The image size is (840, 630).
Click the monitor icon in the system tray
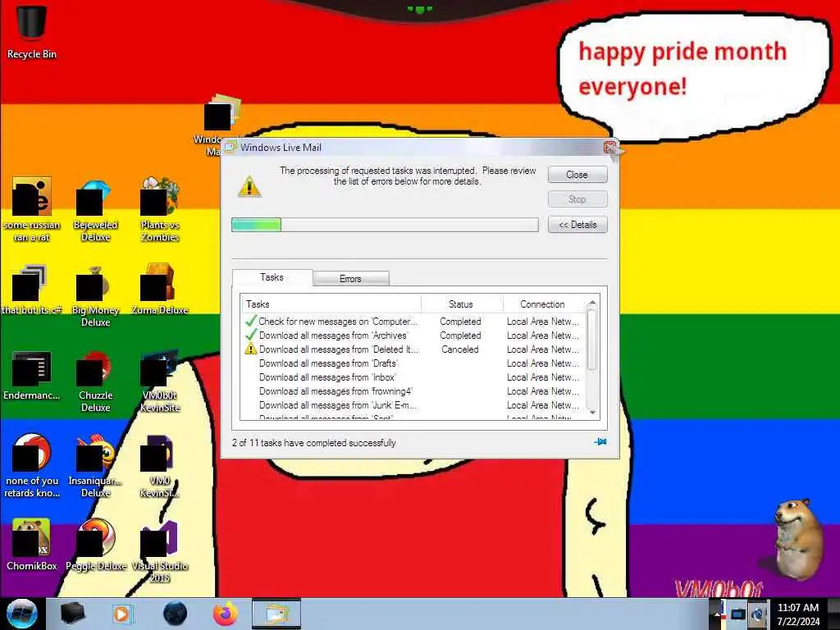tap(737, 614)
